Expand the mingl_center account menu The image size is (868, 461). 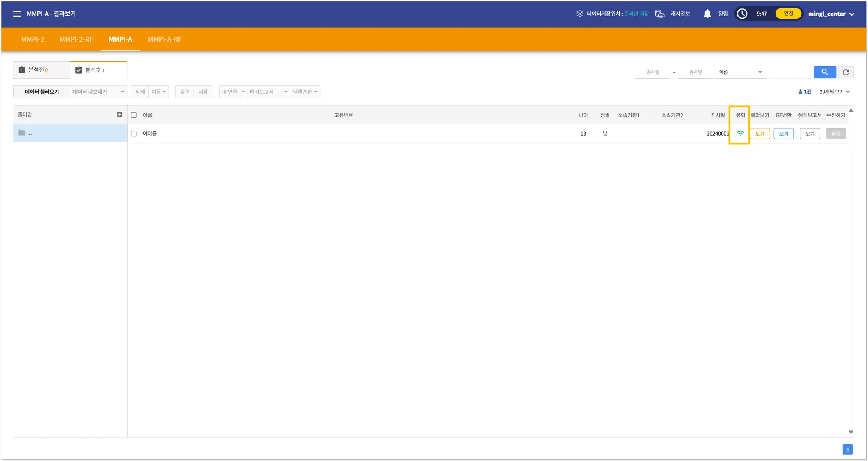click(x=831, y=14)
